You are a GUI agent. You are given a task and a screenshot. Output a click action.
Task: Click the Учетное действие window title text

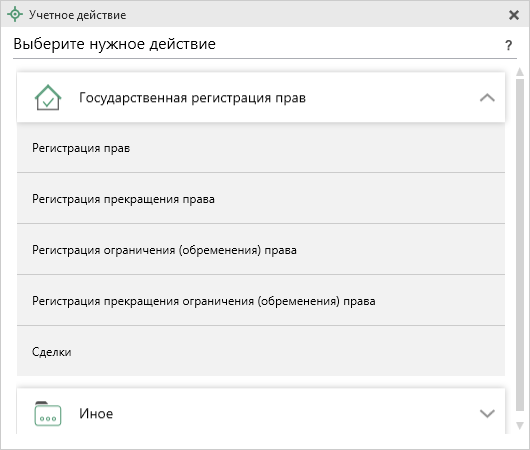pos(77,15)
